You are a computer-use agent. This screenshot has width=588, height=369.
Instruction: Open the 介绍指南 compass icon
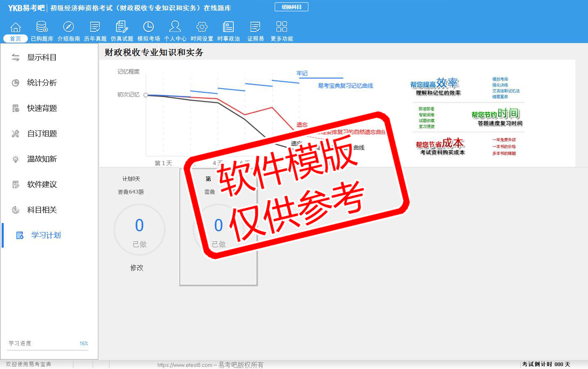point(68,31)
